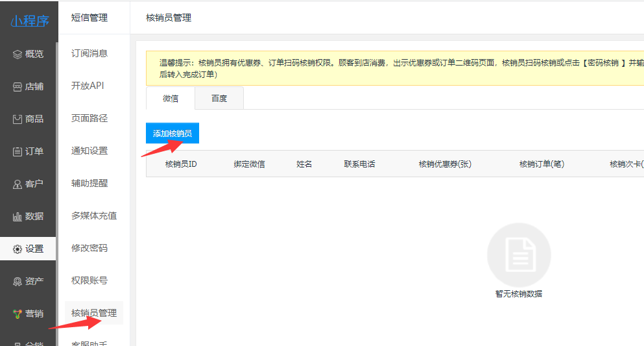The width and height of the screenshot is (644, 346).
Task: Go to 营销 section
Action: [x=28, y=314]
